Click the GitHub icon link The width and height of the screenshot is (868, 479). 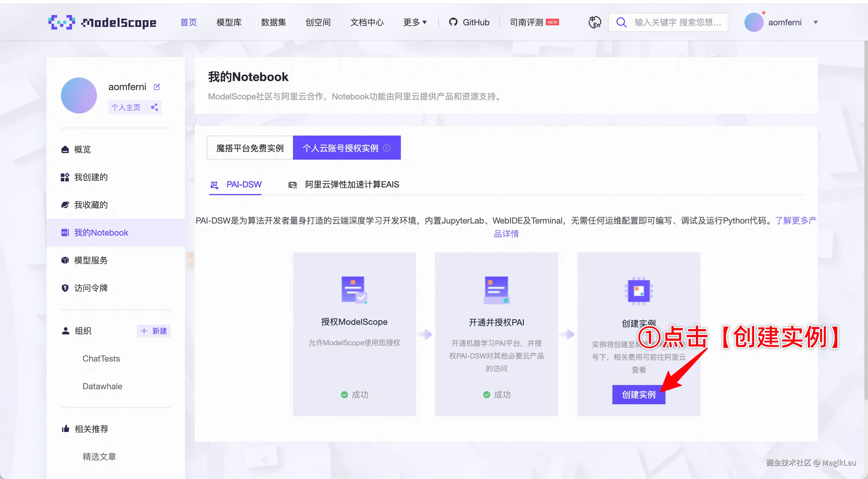pos(453,22)
